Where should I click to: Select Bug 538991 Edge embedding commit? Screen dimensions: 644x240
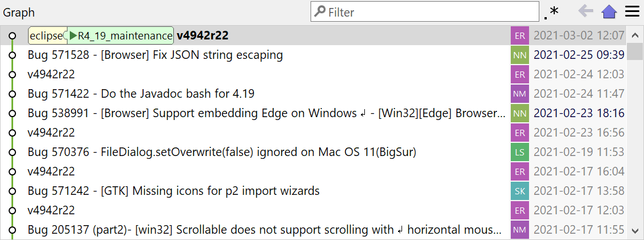(266, 113)
